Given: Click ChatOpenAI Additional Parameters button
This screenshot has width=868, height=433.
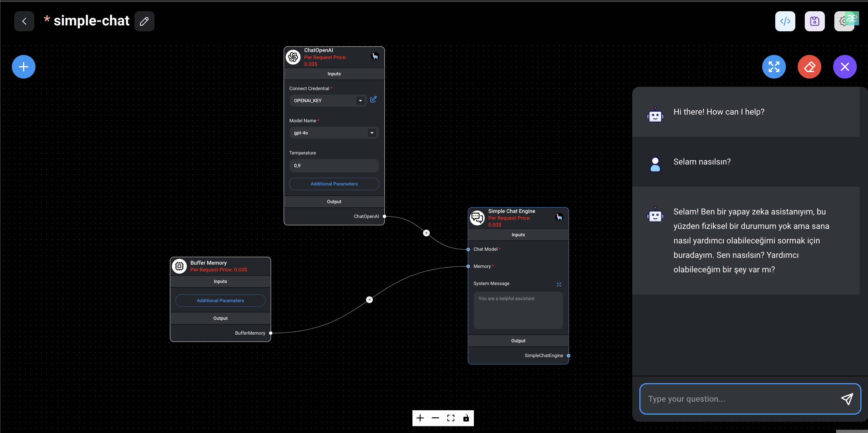Looking at the screenshot, I should [x=334, y=184].
